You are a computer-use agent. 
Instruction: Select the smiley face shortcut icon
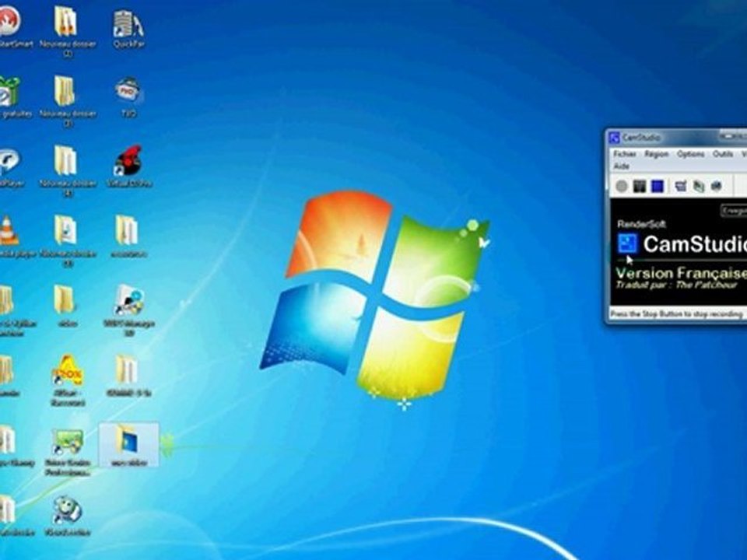(x=68, y=516)
